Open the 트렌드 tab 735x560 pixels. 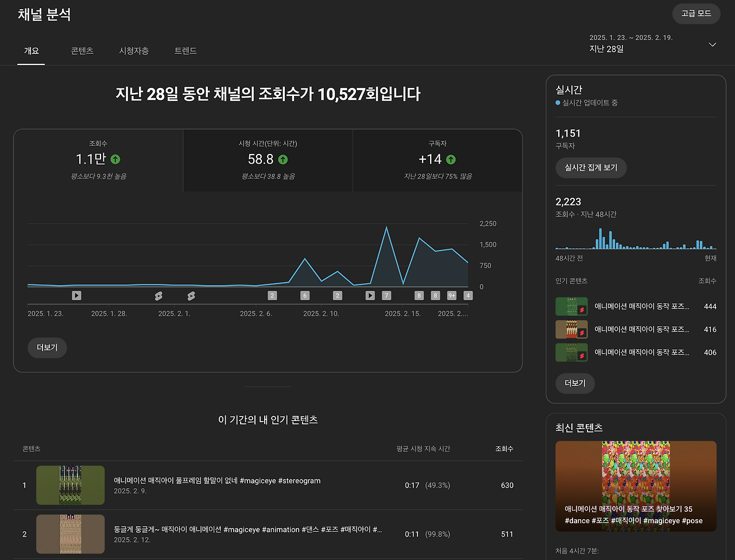click(185, 51)
